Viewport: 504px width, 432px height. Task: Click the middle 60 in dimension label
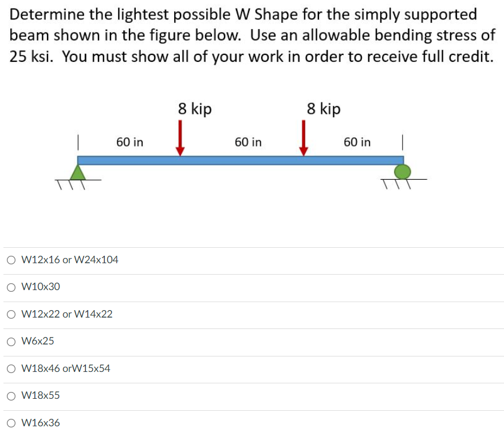click(x=248, y=142)
